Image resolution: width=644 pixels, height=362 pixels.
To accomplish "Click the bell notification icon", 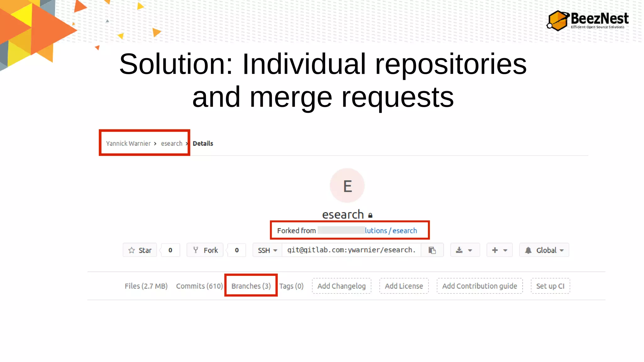I will (x=528, y=250).
